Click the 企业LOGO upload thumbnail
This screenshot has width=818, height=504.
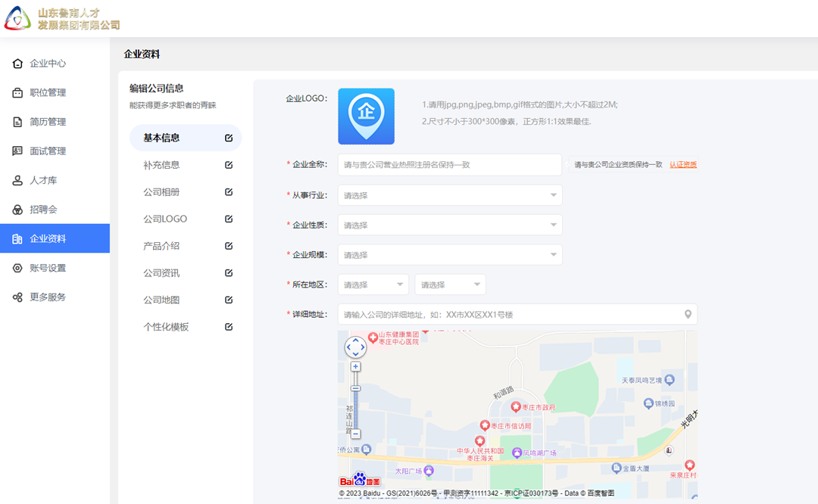(x=367, y=117)
